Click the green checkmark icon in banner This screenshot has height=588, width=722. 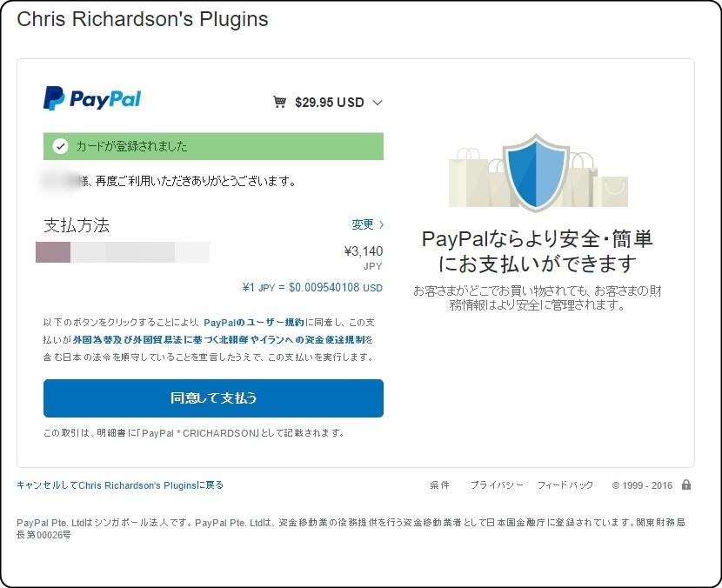pyautogui.click(x=60, y=146)
